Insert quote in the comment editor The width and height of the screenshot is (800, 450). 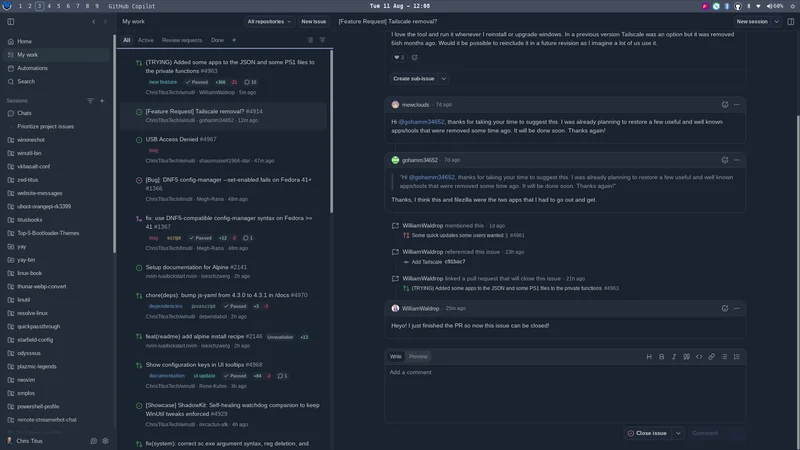coord(687,357)
